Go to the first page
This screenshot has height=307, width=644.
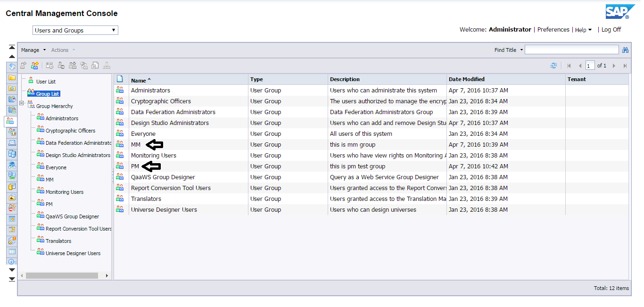pos(569,66)
